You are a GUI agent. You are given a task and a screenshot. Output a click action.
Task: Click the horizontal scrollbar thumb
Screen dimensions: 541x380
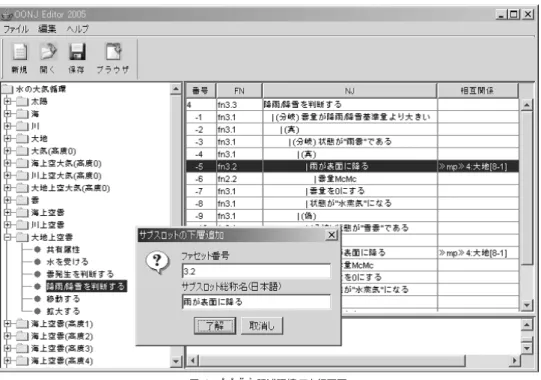332,361
